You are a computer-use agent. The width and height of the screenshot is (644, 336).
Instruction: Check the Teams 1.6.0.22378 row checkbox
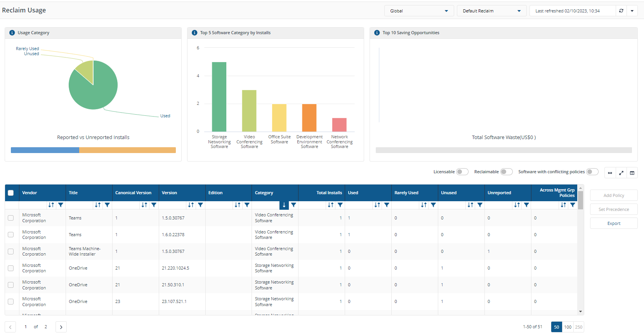[11, 235]
